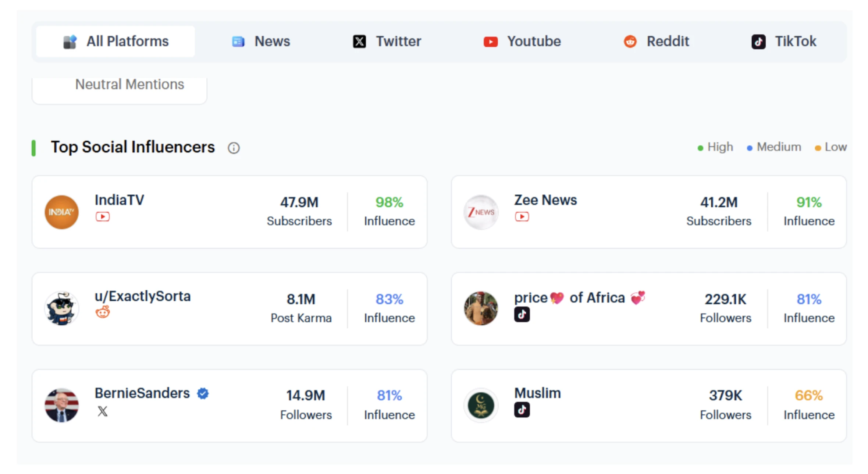Click the Medium influence legend entry
This screenshot has width=868, height=474.
(x=774, y=147)
